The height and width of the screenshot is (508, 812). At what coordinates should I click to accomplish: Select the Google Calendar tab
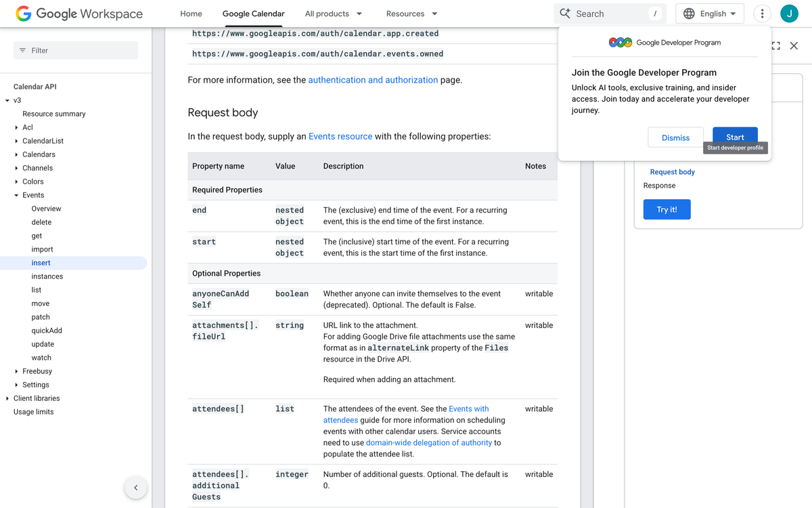pyautogui.click(x=253, y=14)
